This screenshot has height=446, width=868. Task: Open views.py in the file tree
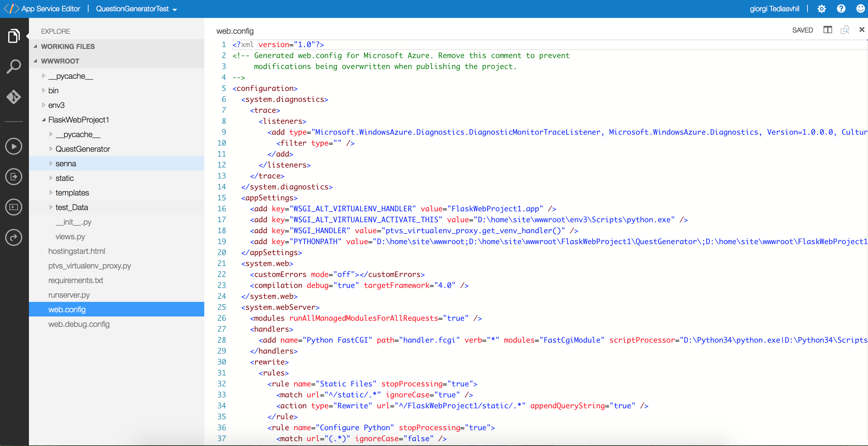(70, 237)
